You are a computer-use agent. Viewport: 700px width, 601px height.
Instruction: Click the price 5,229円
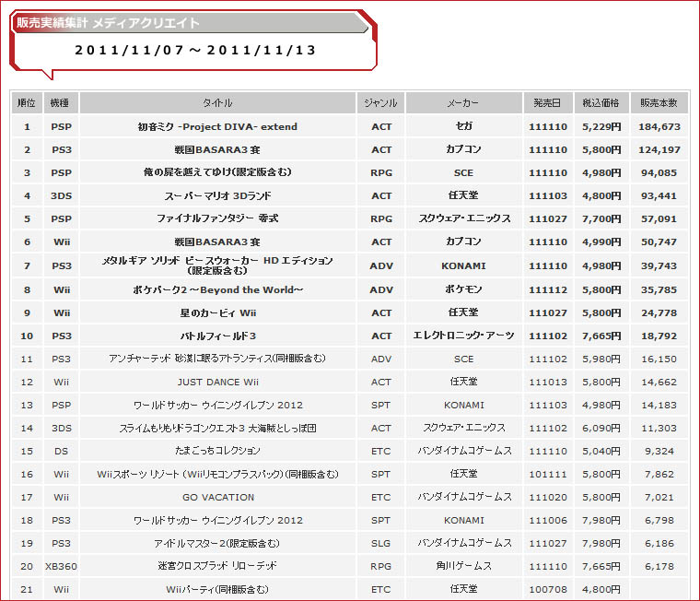[x=601, y=127]
